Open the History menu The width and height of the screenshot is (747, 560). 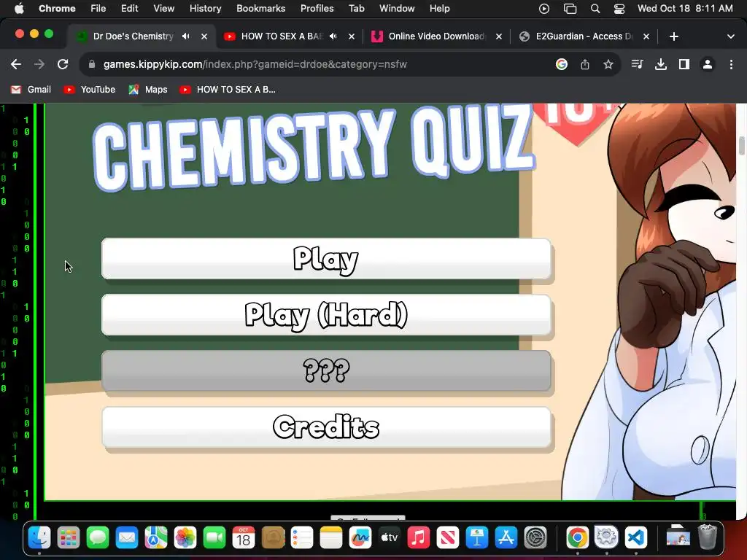click(205, 9)
